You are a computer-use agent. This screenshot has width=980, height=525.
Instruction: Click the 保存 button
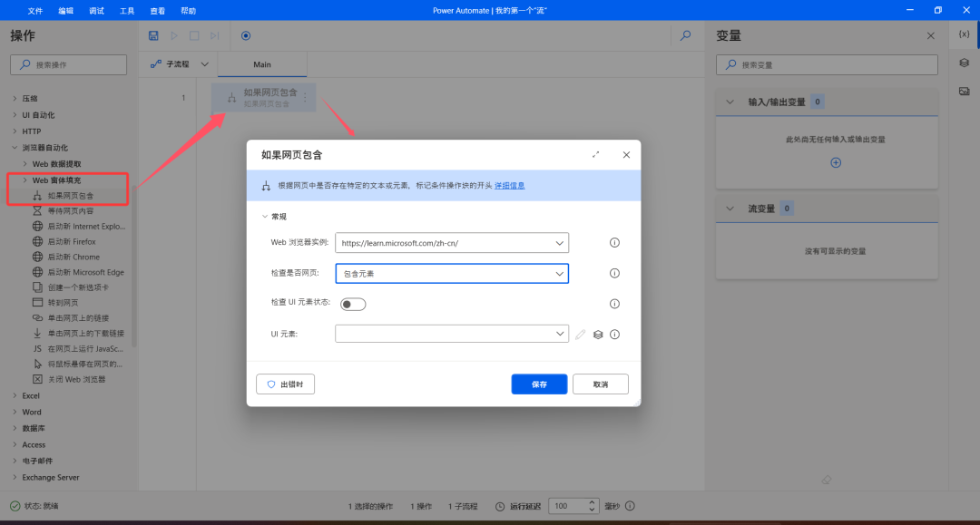pos(539,384)
